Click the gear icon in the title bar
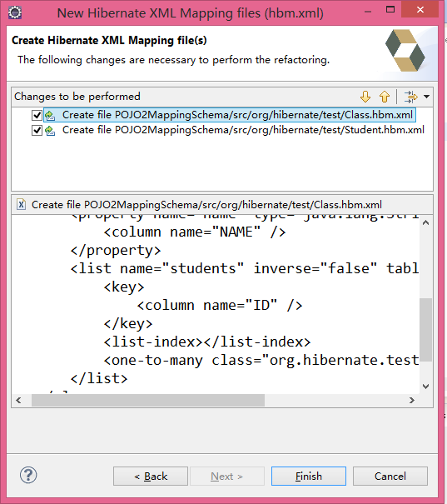The height and width of the screenshot is (504, 447). [15, 12]
